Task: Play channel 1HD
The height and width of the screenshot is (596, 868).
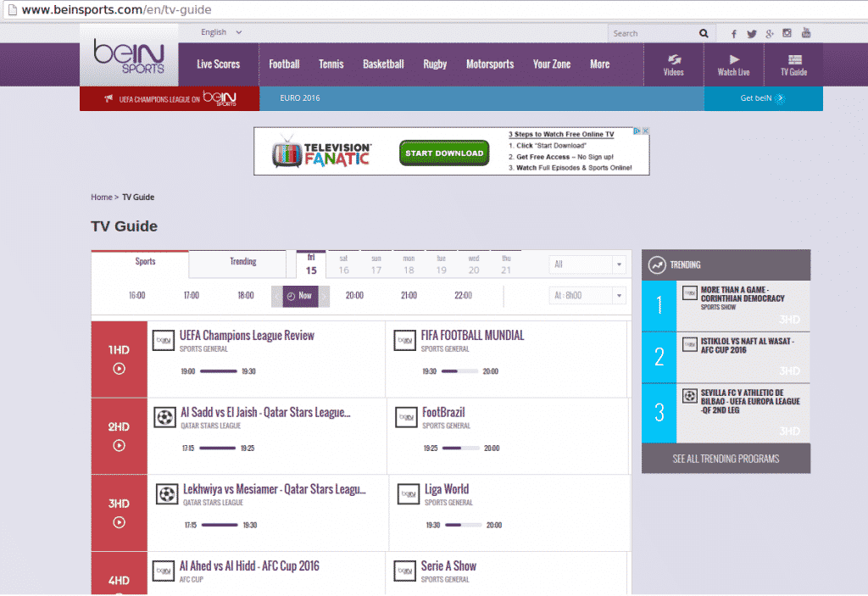Action: (x=119, y=369)
